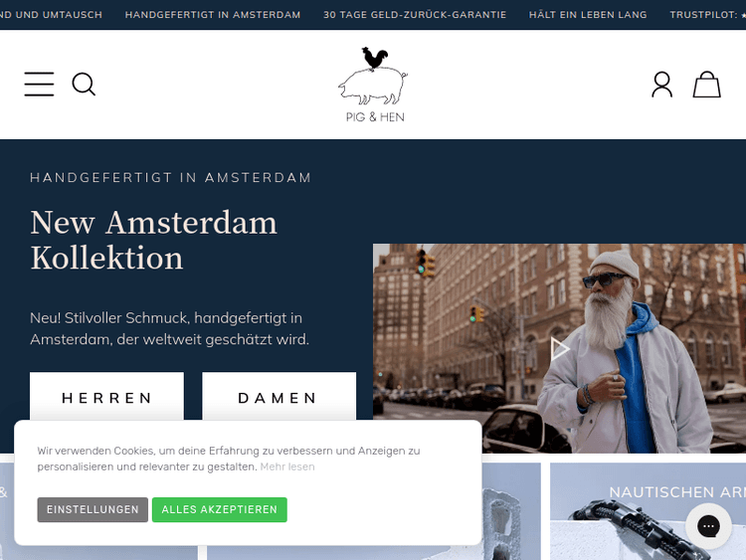Click the search magnifier icon
The width and height of the screenshot is (746, 560).
(x=84, y=85)
